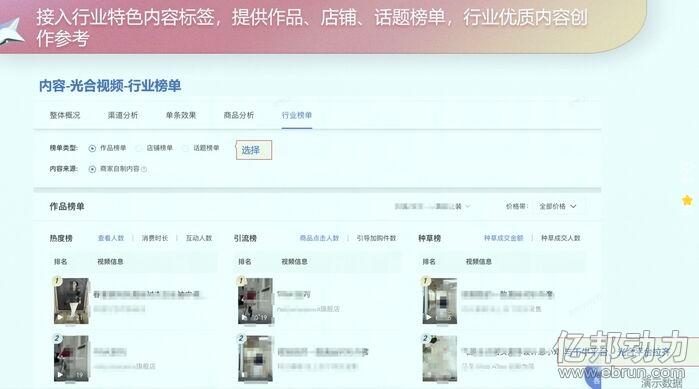Click the yellow star icon at right edge
Viewport: 699px width, 389px height.
tap(687, 201)
